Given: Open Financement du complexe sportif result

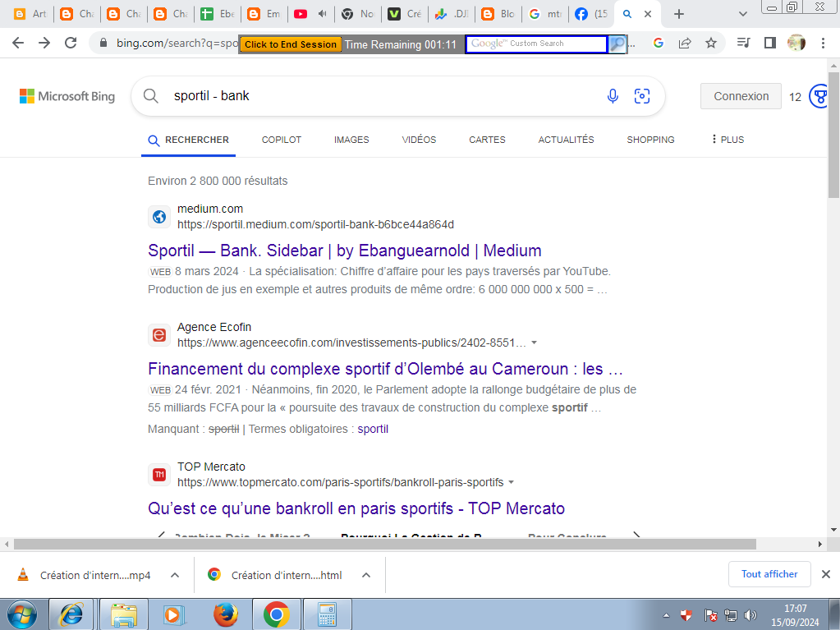Looking at the screenshot, I should (x=385, y=369).
